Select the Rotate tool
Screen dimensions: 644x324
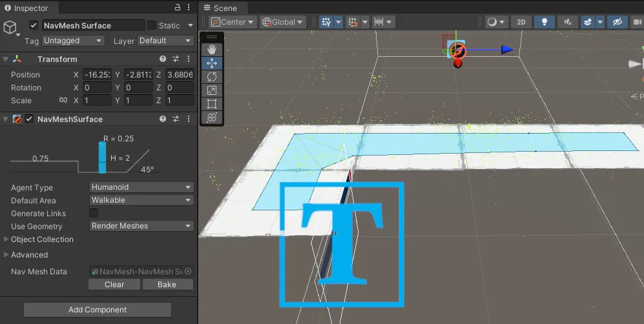point(211,77)
